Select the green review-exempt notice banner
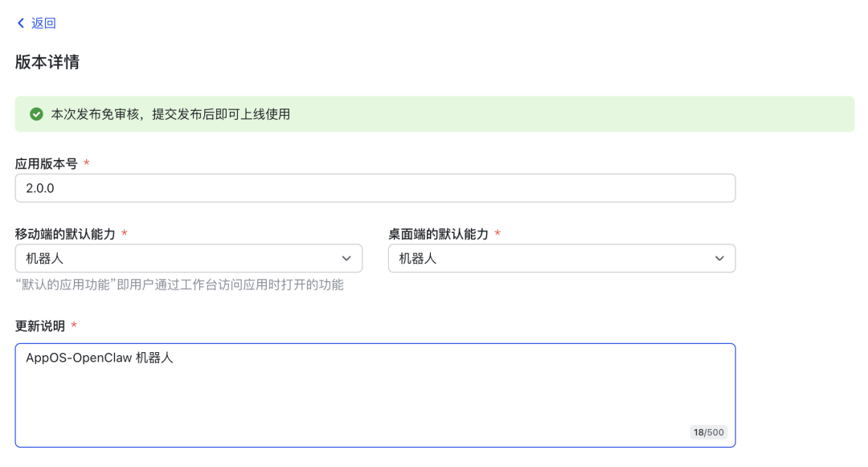This screenshot has width=868, height=467. [x=434, y=114]
